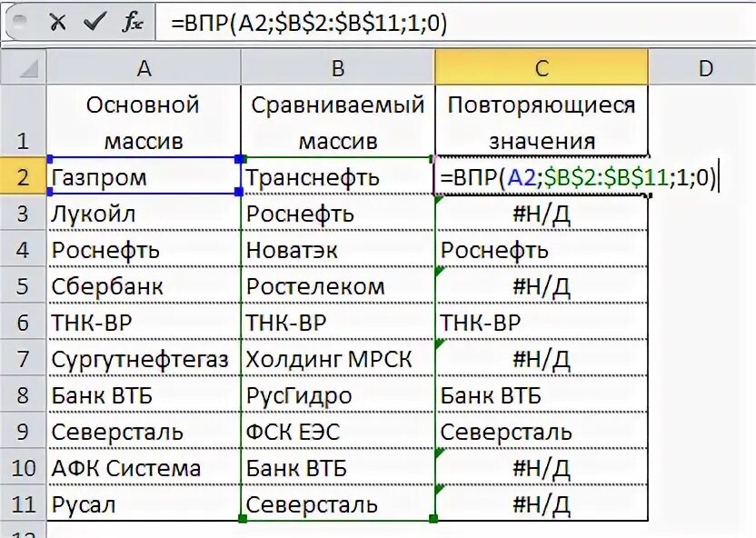Click the cell 'Ростелеком'
The width and height of the screenshot is (756, 538).
pos(337,285)
